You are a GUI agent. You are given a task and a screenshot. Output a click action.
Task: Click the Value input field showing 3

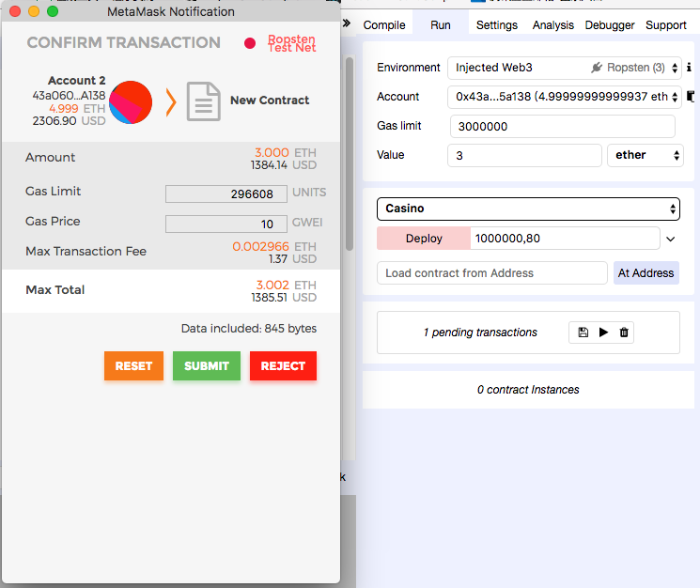click(524, 155)
